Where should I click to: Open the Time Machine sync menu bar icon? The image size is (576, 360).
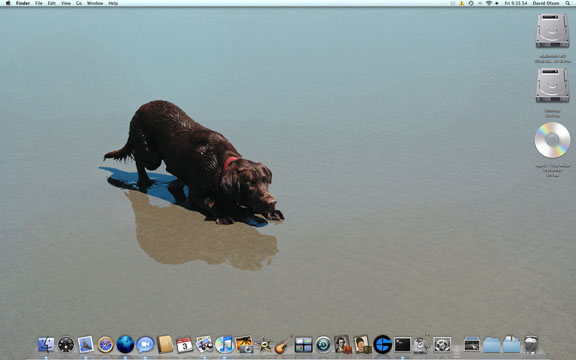pyautogui.click(x=471, y=3)
